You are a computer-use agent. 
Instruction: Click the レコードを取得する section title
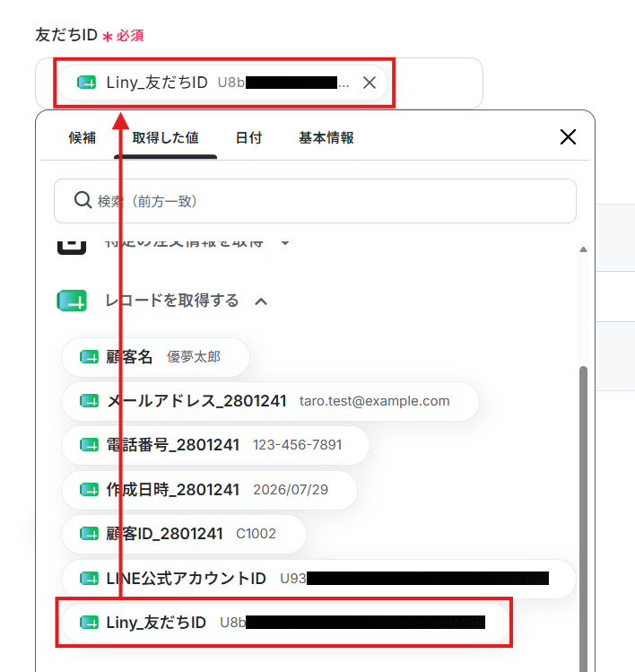[x=172, y=301]
